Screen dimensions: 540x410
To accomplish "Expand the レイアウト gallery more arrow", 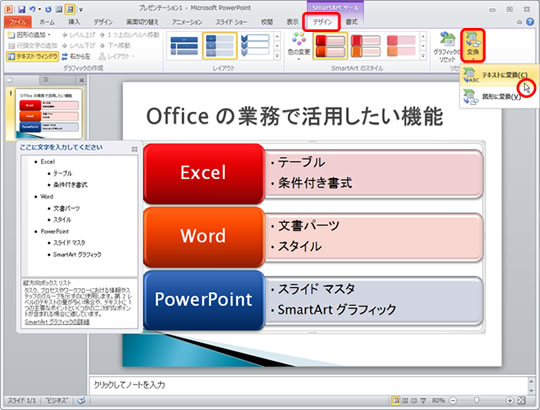I will point(277,55).
